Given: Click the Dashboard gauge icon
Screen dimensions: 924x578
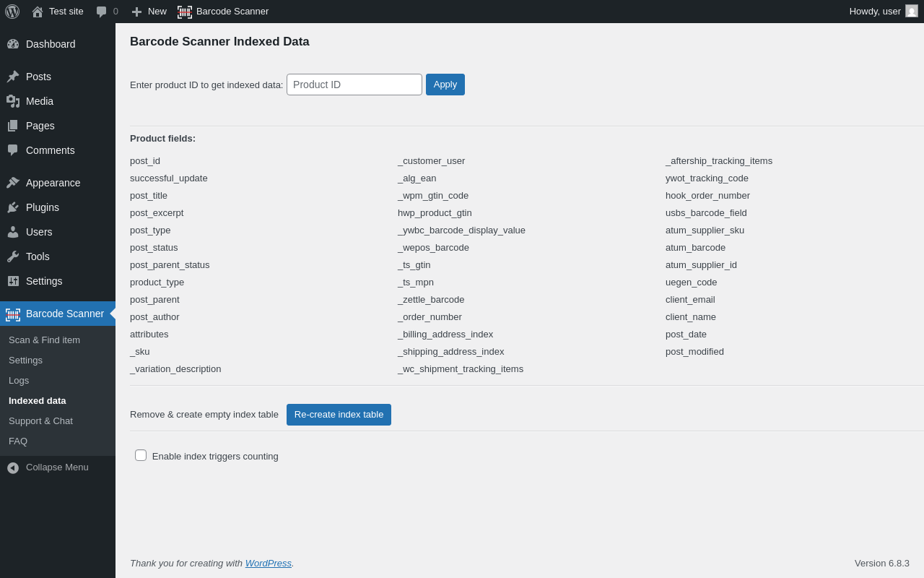Looking at the screenshot, I should [13, 44].
